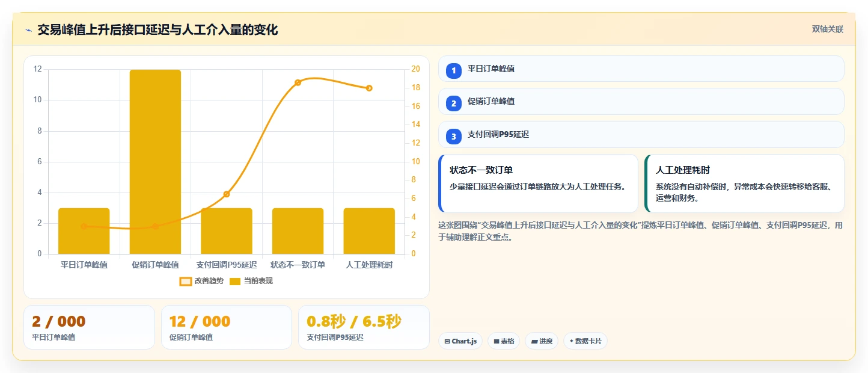The height and width of the screenshot is (373, 868).
Task: Click the 支付回调P95延迟 bar
Action: pos(227,231)
